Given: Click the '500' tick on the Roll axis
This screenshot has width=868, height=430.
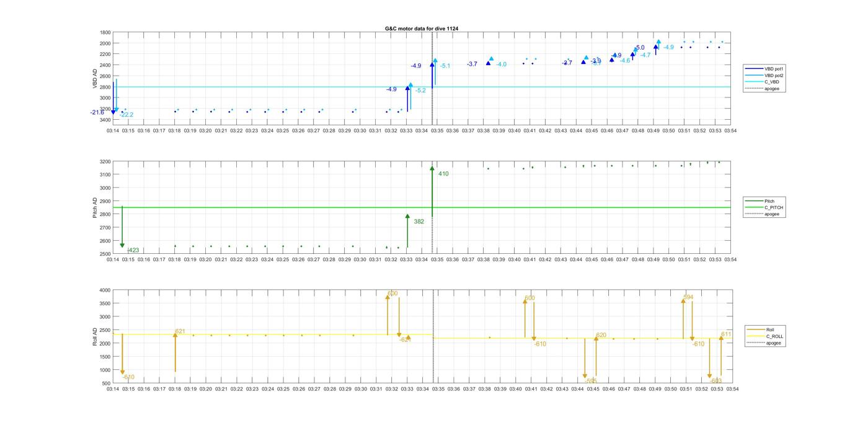Looking at the screenshot, I should [107, 383].
